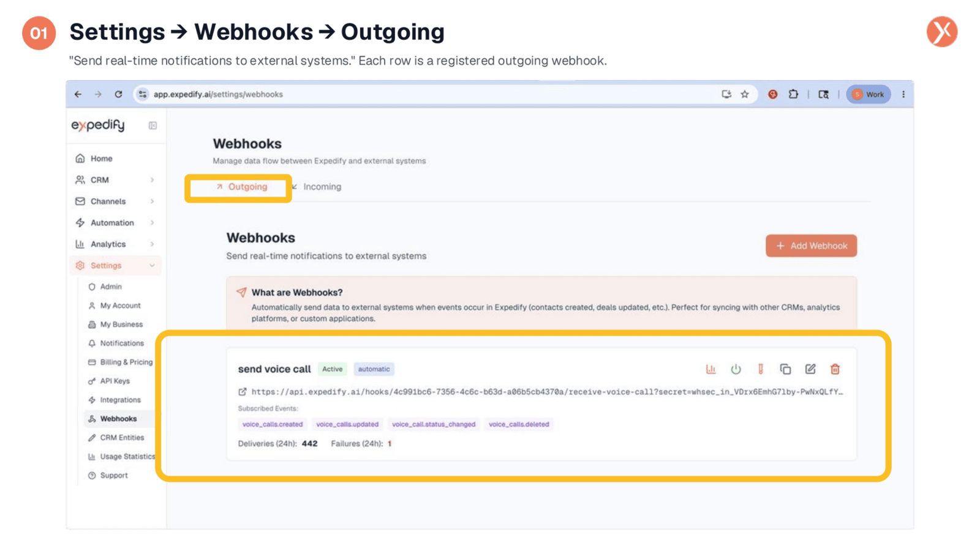Viewport: 980px width, 551px height.
Task: Open Analytics in the sidebar
Action: 108,244
